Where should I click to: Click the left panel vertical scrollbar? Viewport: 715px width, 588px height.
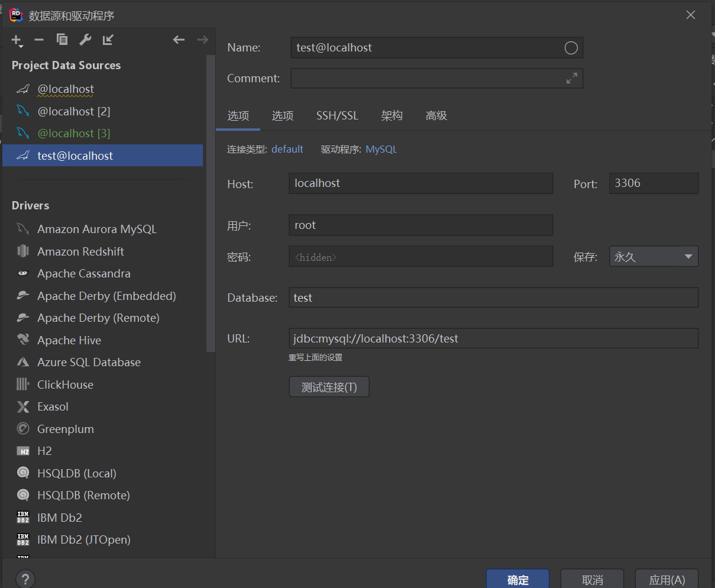coord(211,203)
